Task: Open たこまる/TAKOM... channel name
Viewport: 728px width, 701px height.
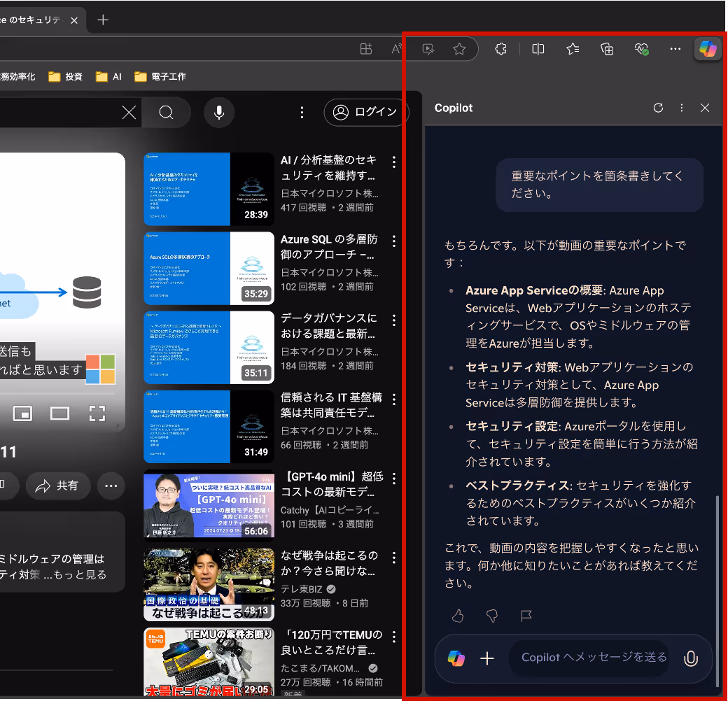Action: (x=320, y=668)
